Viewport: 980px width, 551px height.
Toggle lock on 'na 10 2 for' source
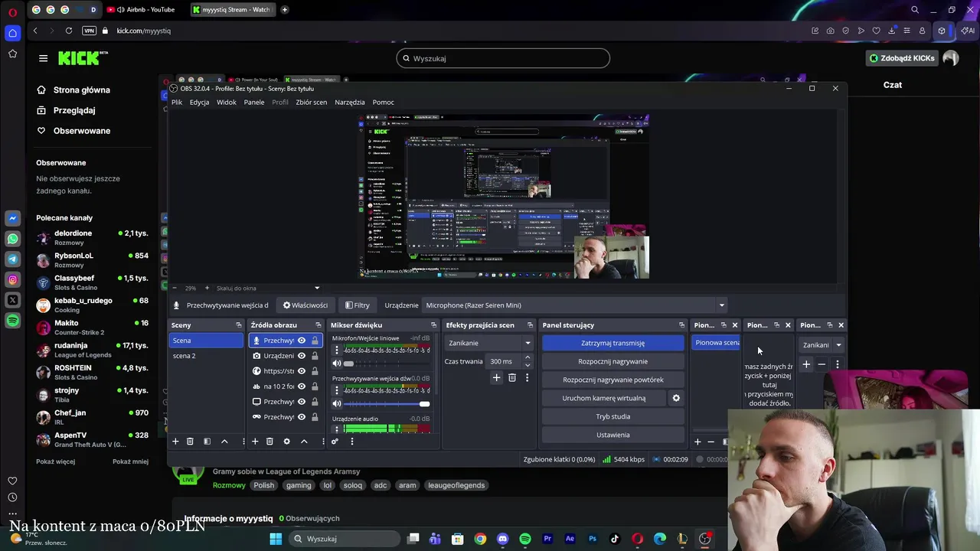click(x=315, y=386)
